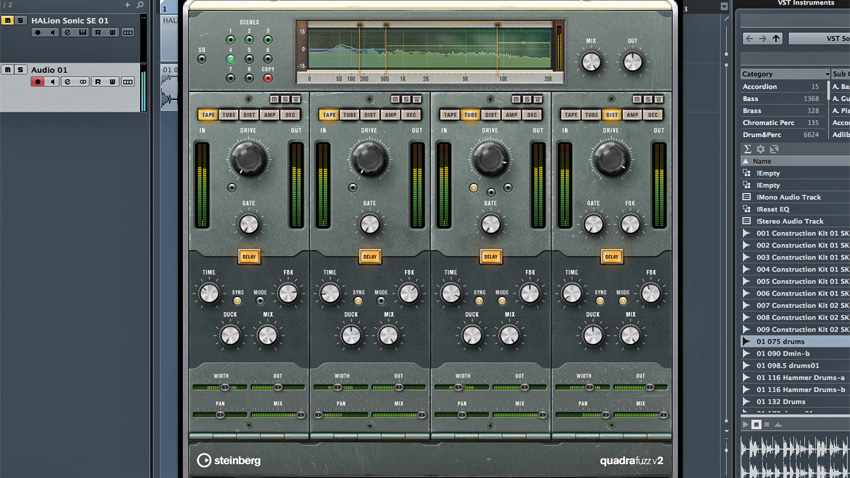
Task: Mute the Audio 01 track
Action: [x=8, y=70]
